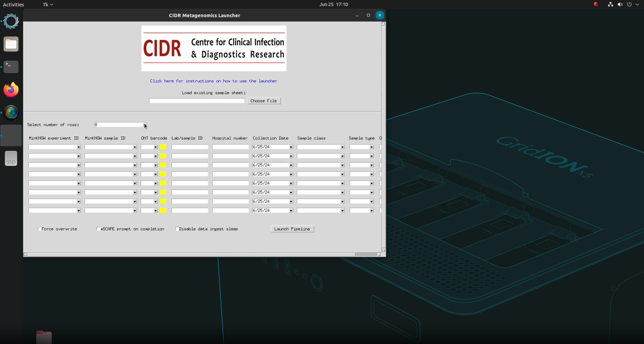
Task: Open the last row Sample class dropdown
Action: [342, 211]
